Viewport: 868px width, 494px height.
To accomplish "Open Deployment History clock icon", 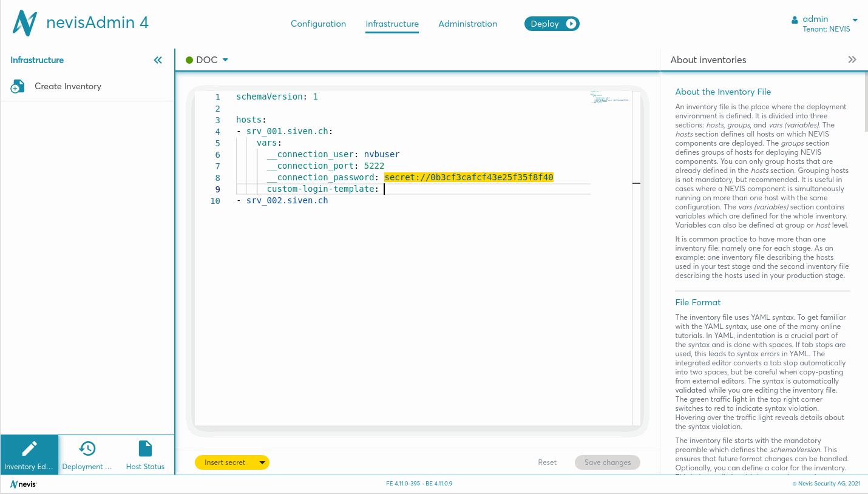I will tap(87, 449).
